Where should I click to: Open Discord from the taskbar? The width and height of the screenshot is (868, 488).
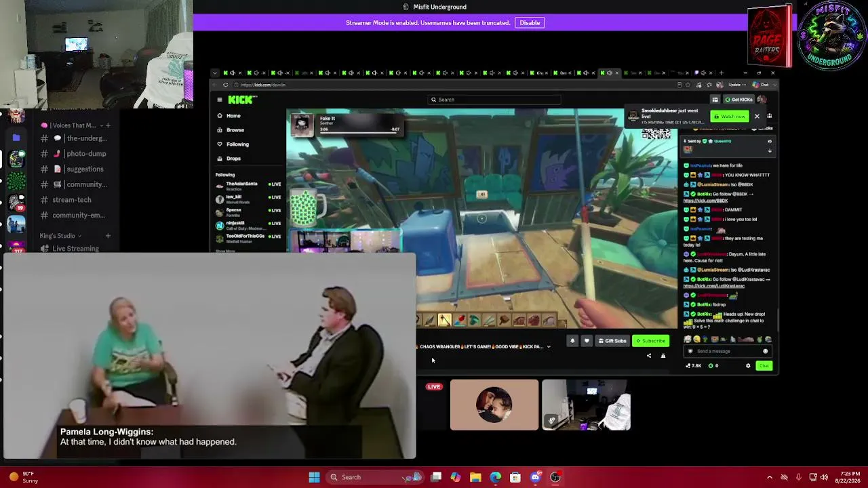tap(536, 477)
